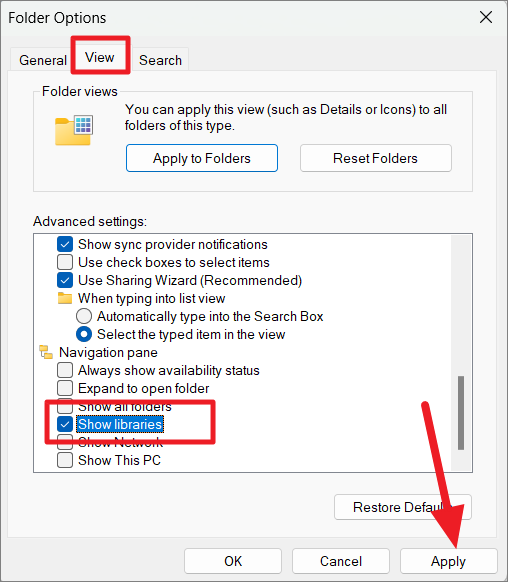This screenshot has width=508, height=582.
Task: Click the Apply to Folders button
Action: click(x=202, y=158)
